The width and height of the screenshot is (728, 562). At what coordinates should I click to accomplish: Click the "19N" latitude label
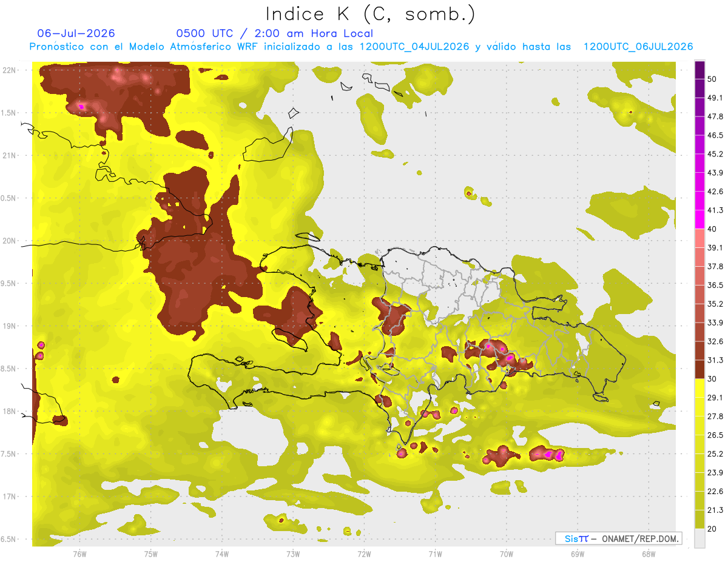tap(10, 326)
